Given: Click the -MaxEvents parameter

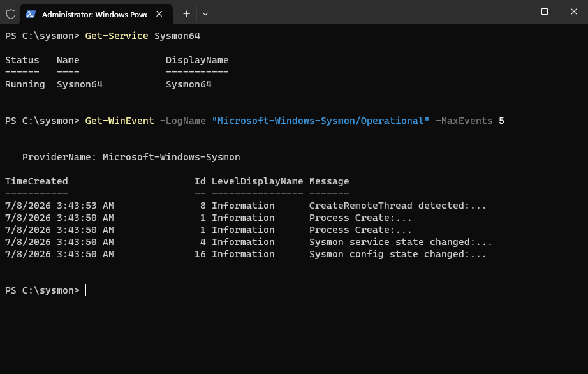Looking at the screenshot, I should [x=464, y=121].
